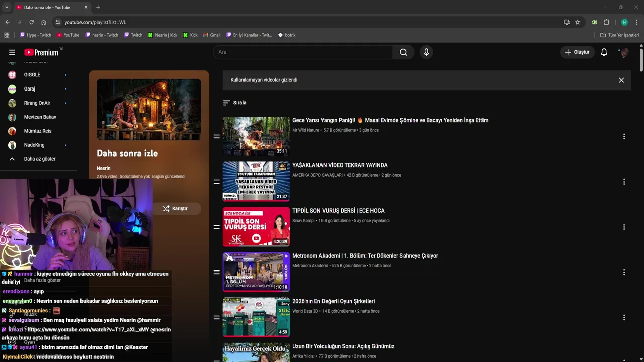Open the Oluştur create menu
Viewport: 644px width, 362px height.
(x=577, y=52)
